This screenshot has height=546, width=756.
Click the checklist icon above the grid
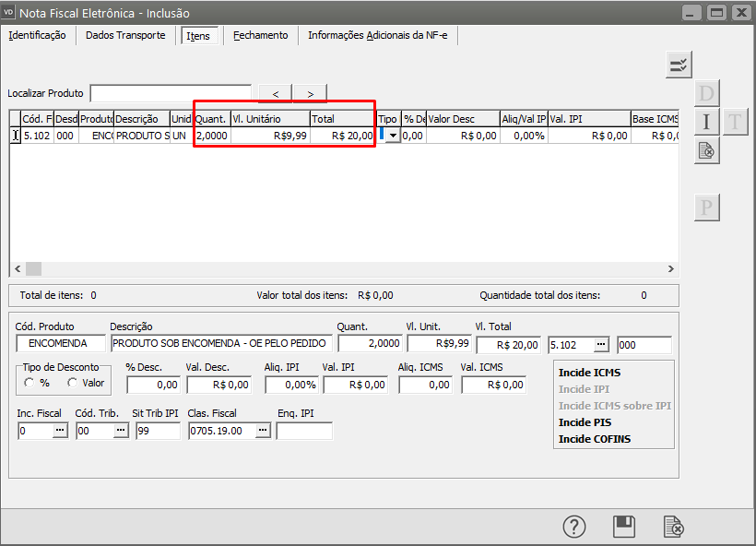679,65
